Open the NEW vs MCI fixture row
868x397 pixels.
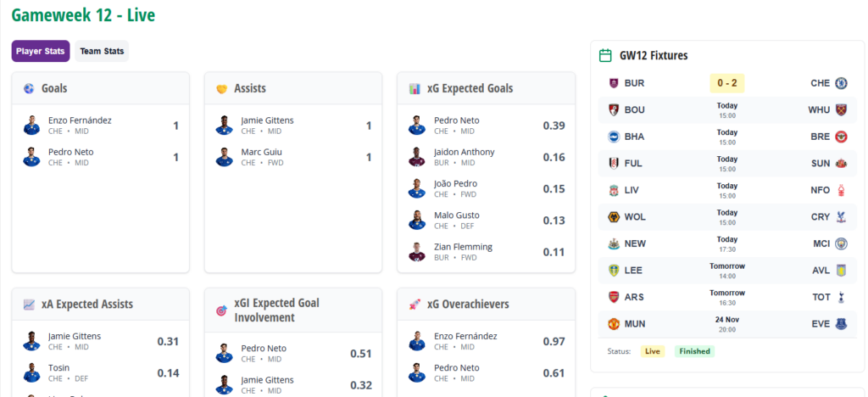726,243
